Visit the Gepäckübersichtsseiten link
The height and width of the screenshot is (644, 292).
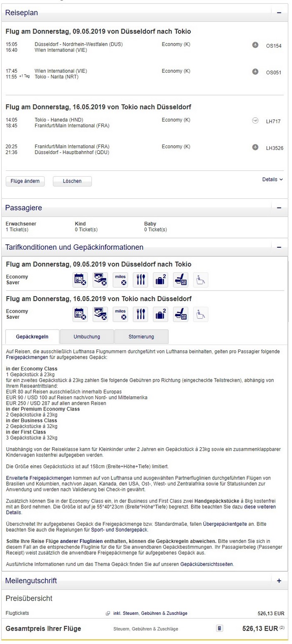[207, 564]
